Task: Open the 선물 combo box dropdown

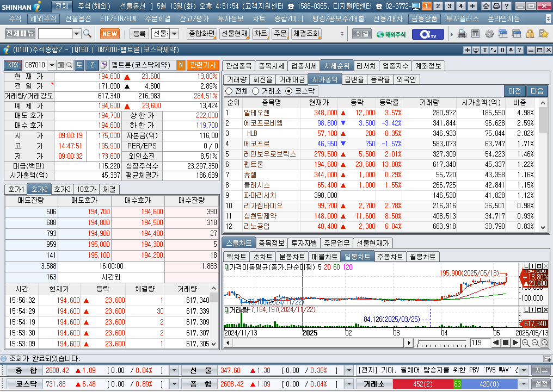Action: click(175, 34)
